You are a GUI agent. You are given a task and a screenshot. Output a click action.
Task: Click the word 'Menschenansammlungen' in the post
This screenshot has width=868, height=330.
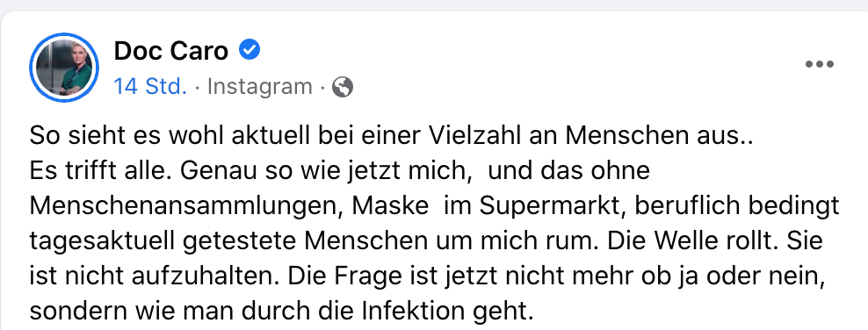[186, 206]
